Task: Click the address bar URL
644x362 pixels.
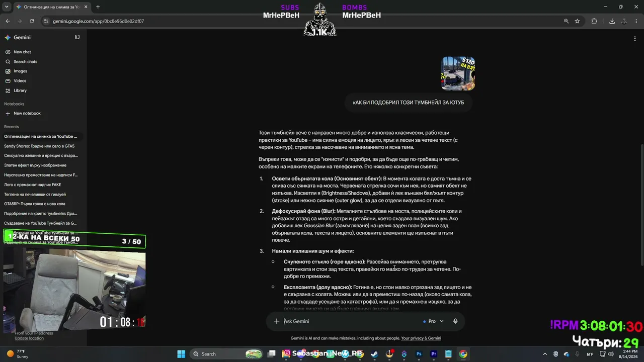Action: click(98, 21)
